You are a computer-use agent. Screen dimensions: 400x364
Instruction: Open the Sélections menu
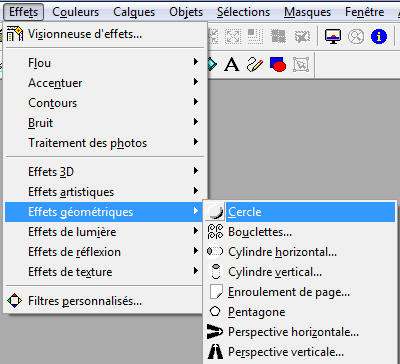pyautogui.click(x=243, y=12)
